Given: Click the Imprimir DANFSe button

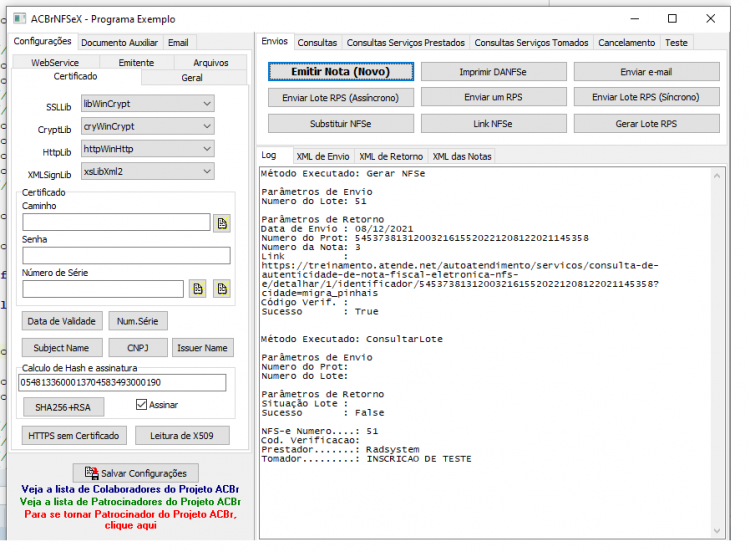Looking at the screenshot, I should pyautogui.click(x=493, y=72).
